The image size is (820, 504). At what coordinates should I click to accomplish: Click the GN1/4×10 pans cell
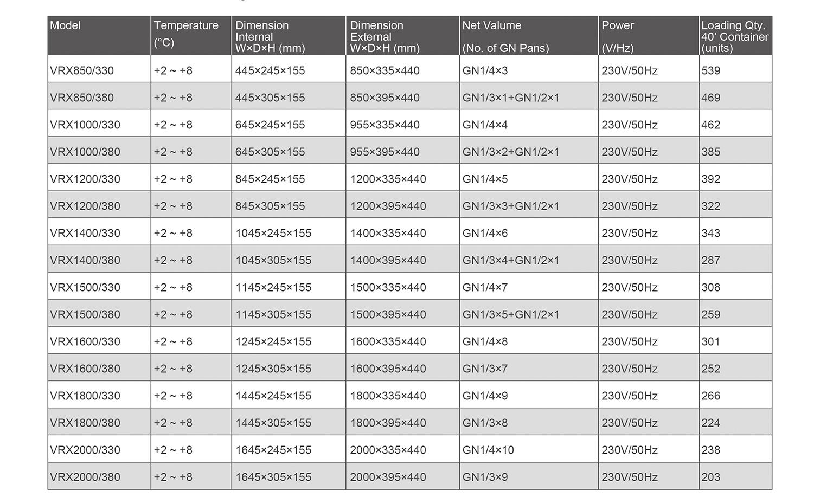tap(488, 450)
